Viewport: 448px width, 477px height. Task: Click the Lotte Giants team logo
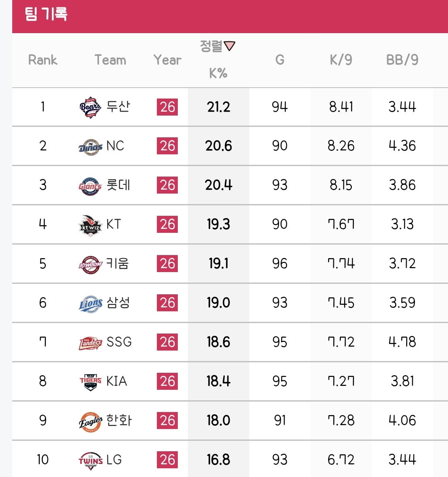point(90,186)
